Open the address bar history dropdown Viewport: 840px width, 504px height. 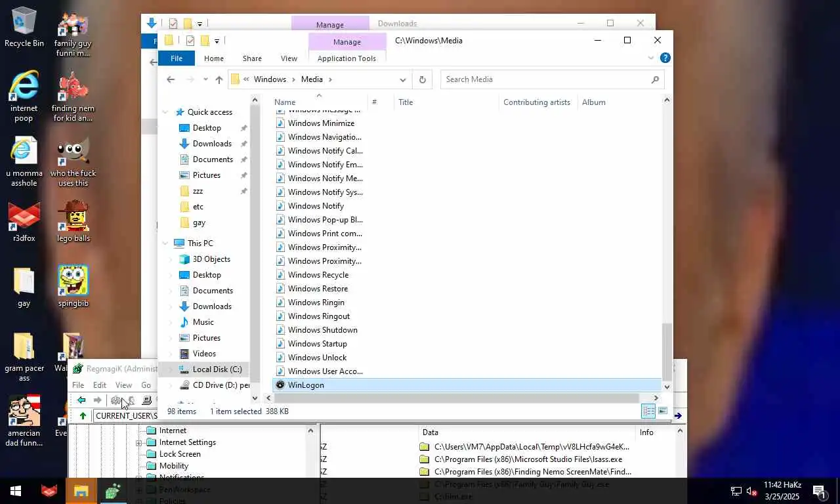click(403, 79)
